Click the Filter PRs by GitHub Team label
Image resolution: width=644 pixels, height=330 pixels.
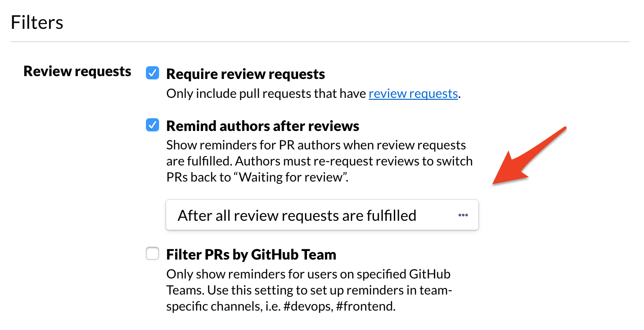coord(251,254)
